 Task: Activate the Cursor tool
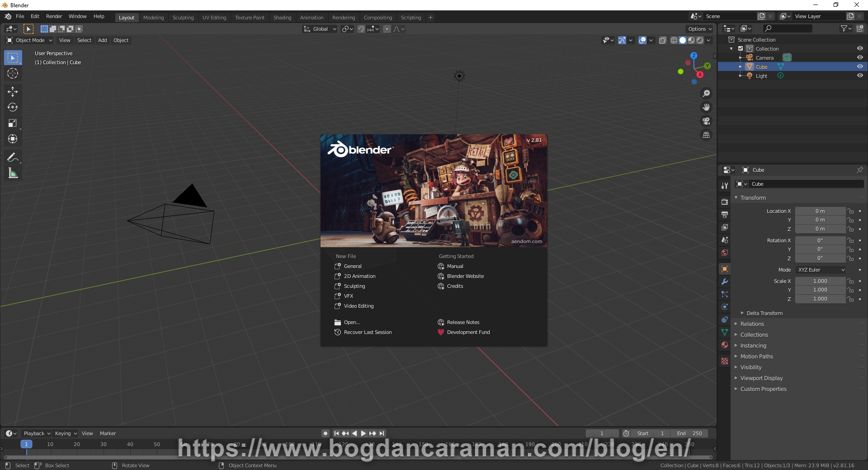coord(13,73)
